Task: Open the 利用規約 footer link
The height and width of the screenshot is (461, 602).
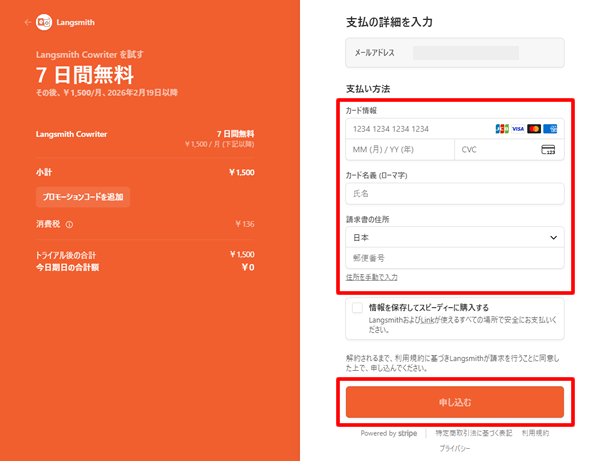Action: pos(535,433)
